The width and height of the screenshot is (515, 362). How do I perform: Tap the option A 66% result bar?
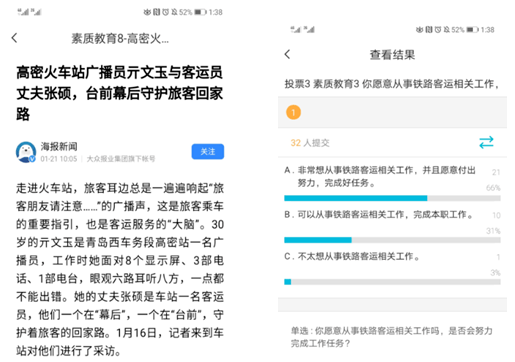pos(392,198)
